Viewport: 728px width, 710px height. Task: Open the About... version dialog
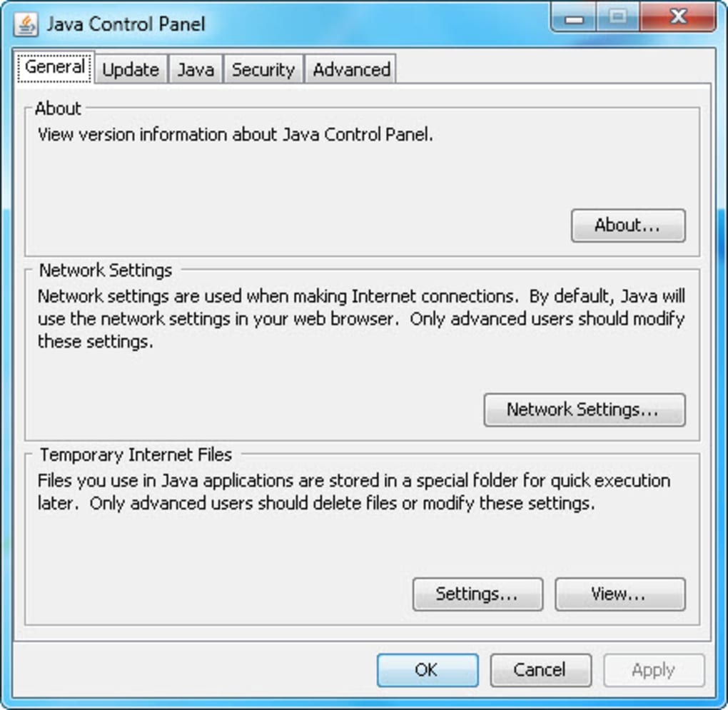tap(628, 225)
